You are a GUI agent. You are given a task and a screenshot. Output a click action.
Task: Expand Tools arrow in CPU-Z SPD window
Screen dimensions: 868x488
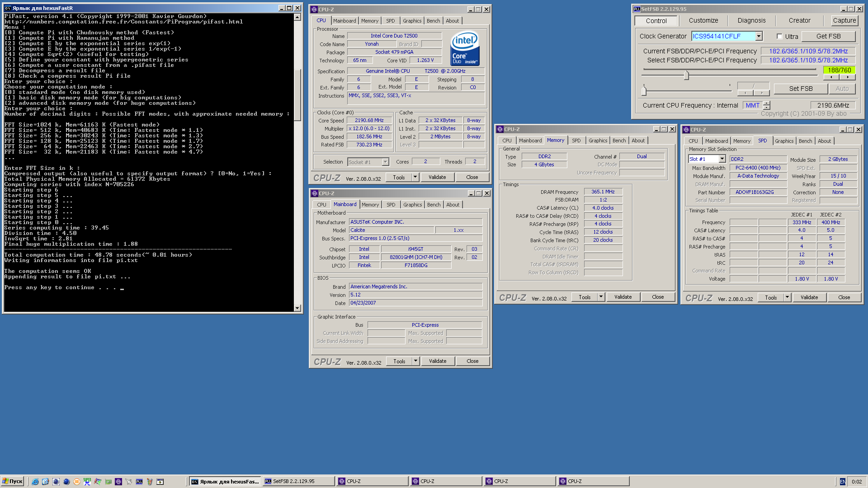(787, 297)
